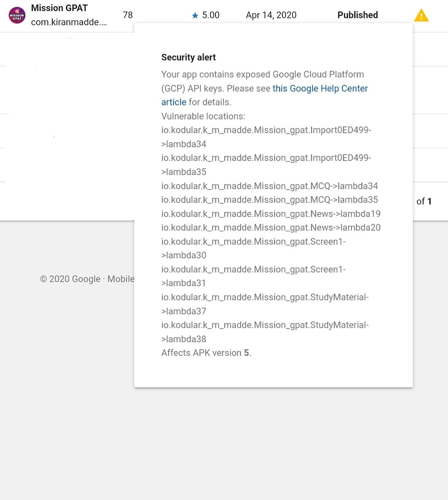The width and height of the screenshot is (448, 500).
Task: Click the Apr 14, 2020 update date
Action: pyautogui.click(x=271, y=15)
